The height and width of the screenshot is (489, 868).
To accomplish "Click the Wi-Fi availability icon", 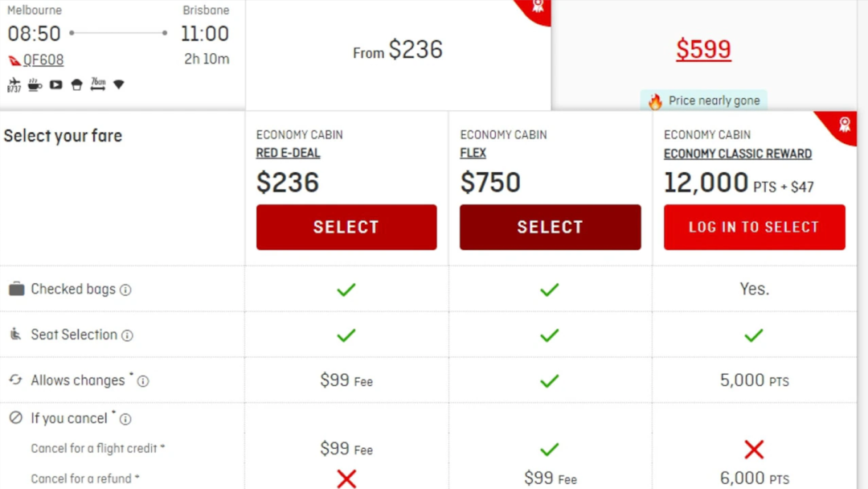I will point(119,84).
